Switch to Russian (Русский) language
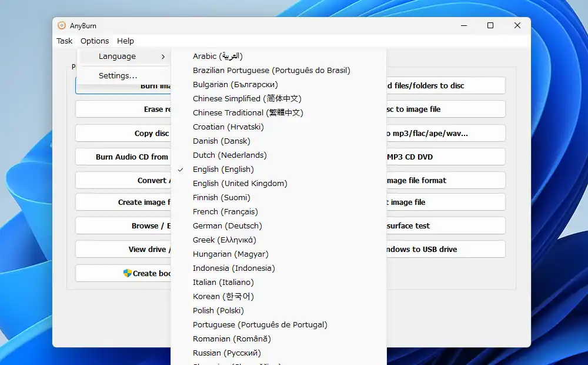The width and height of the screenshot is (588, 365). click(x=226, y=353)
